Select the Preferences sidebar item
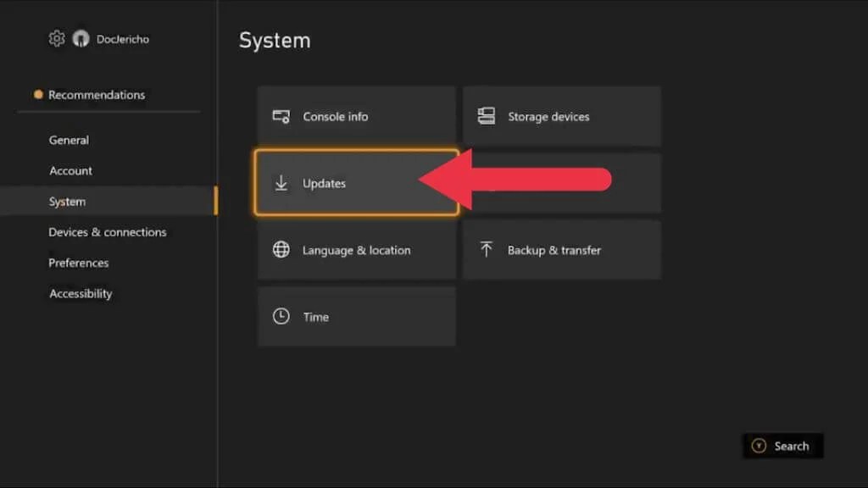Screen dimensions: 868x488 click(78, 263)
